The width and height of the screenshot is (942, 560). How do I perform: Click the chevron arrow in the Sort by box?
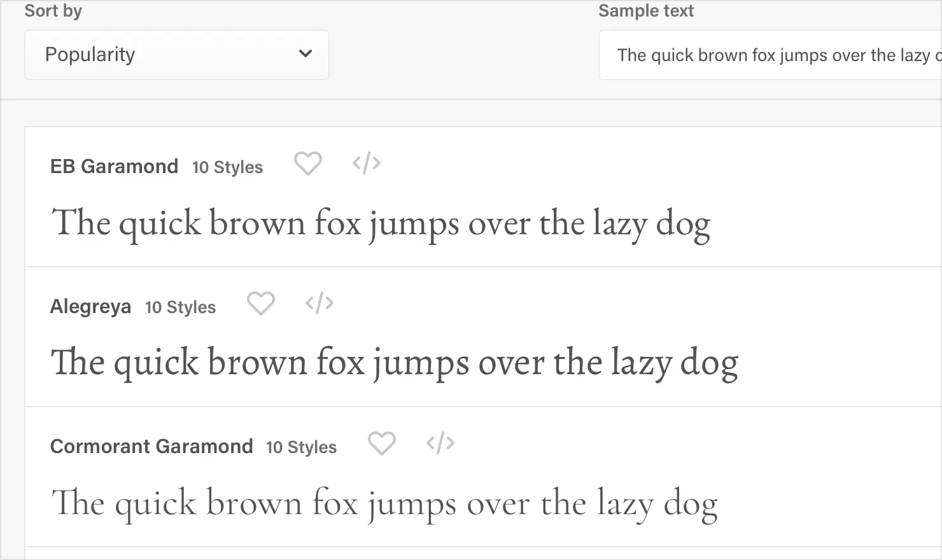pyautogui.click(x=306, y=54)
